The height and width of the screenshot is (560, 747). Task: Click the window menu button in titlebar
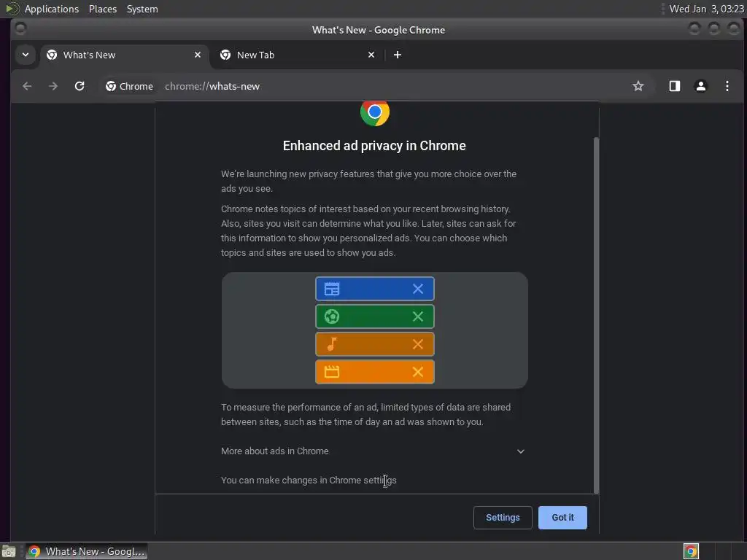tap(20, 28)
